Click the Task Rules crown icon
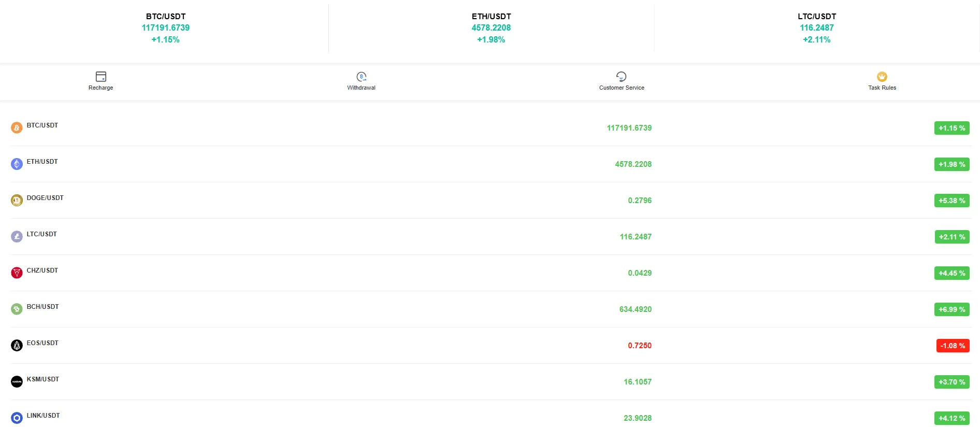This screenshot has width=980, height=427. (x=882, y=76)
